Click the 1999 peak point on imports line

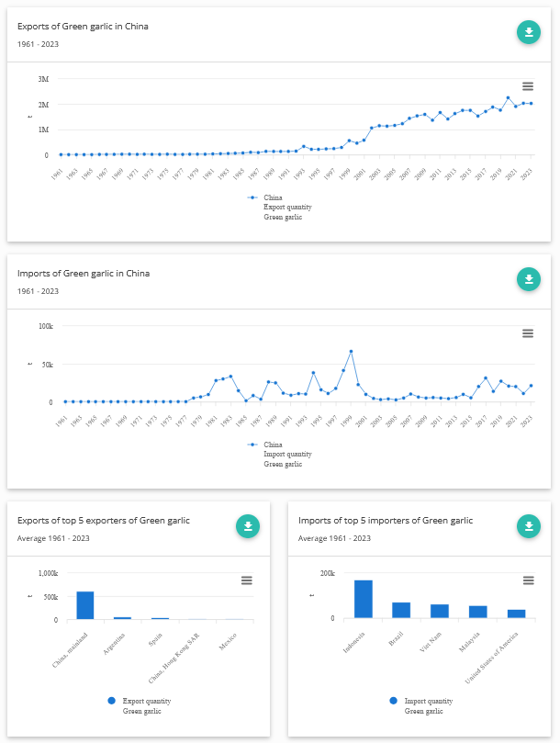coord(351,351)
